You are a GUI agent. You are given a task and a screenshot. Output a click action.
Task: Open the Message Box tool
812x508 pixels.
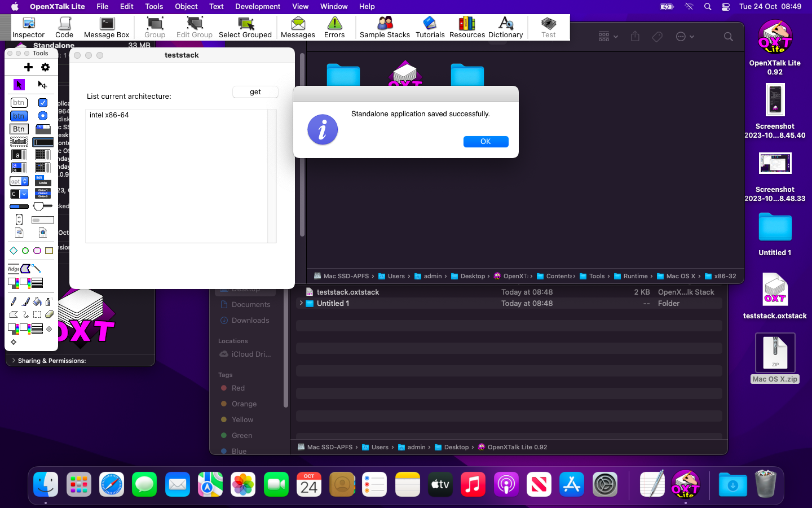point(107,27)
